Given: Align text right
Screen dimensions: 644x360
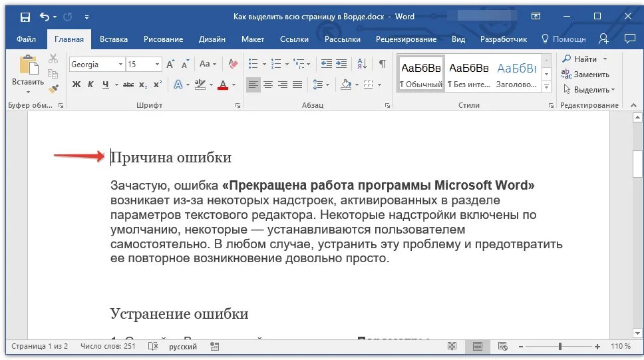Looking at the screenshot, I should pos(283,85).
